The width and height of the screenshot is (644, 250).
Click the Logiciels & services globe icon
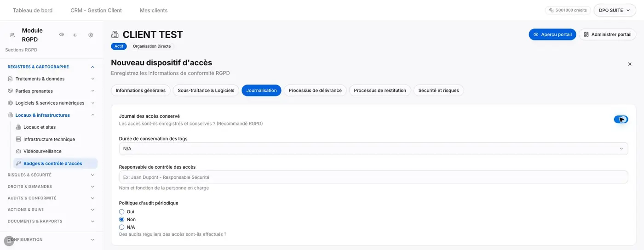click(11, 103)
